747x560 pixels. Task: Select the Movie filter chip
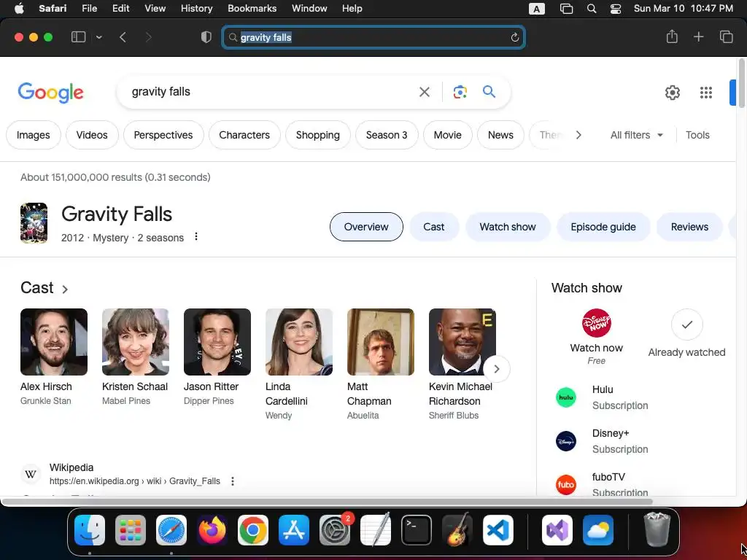point(447,135)
